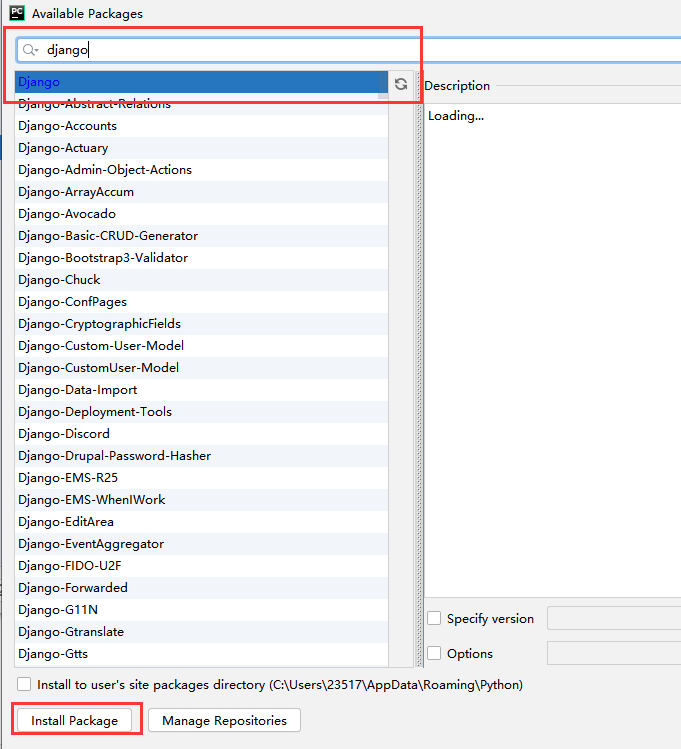The image size is (681, 749).
Task: Click the reload package list icon
Action: pyautogui.click(x=401, y=84)
